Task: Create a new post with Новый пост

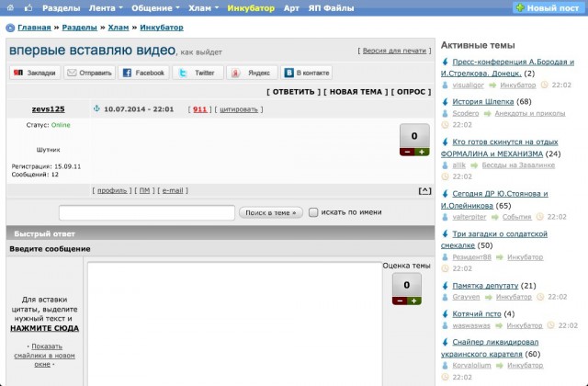Action: (548, 7)
